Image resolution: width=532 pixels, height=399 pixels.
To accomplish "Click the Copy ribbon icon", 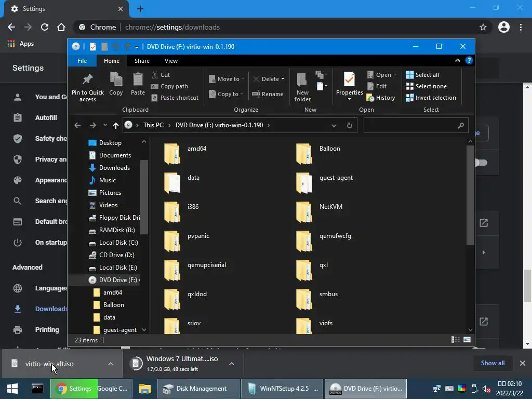I will tap(116, 79).
